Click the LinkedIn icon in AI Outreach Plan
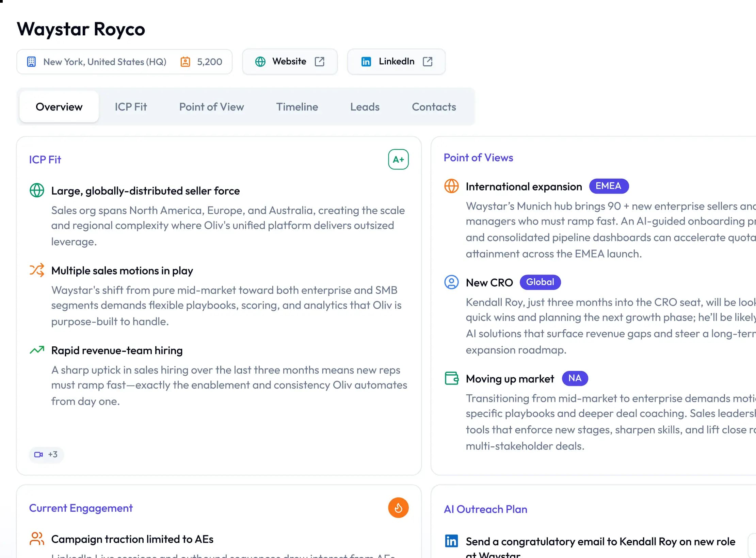Viewport: 756px width, 558px height. click(x=451, y=541)
